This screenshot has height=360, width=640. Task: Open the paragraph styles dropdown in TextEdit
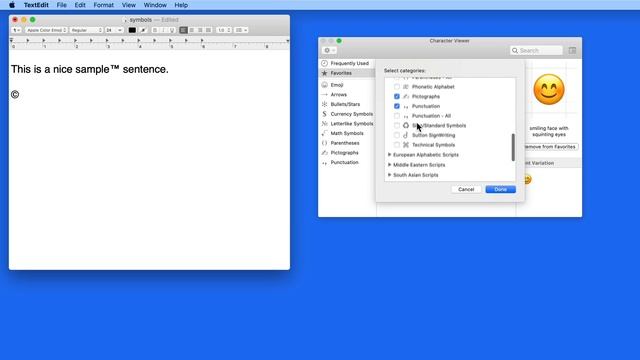pos(16,30)
